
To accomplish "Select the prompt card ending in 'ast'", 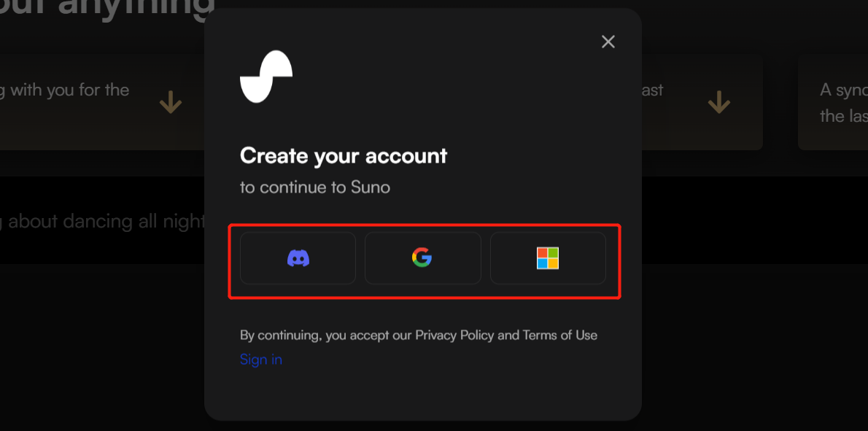I will [x=702, y=102].
